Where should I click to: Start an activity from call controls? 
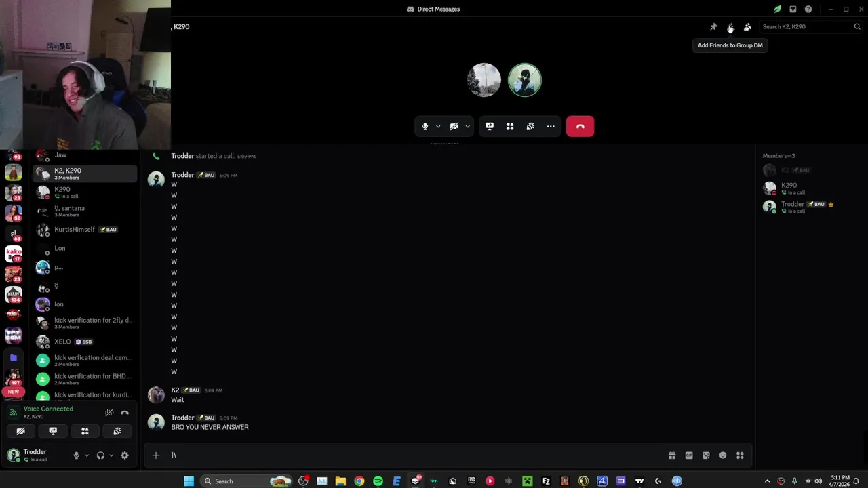510,126
